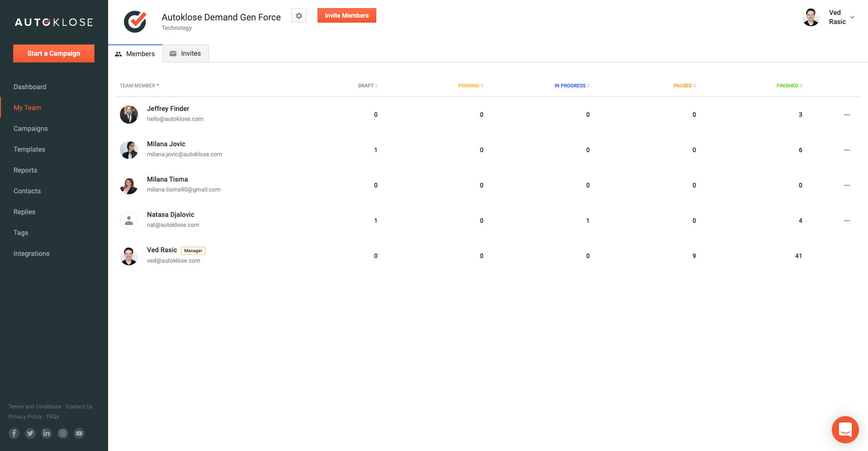This screenshot has width=868, height=451.
Task: Click the Milana Jovic name
Action: [166, 144]
